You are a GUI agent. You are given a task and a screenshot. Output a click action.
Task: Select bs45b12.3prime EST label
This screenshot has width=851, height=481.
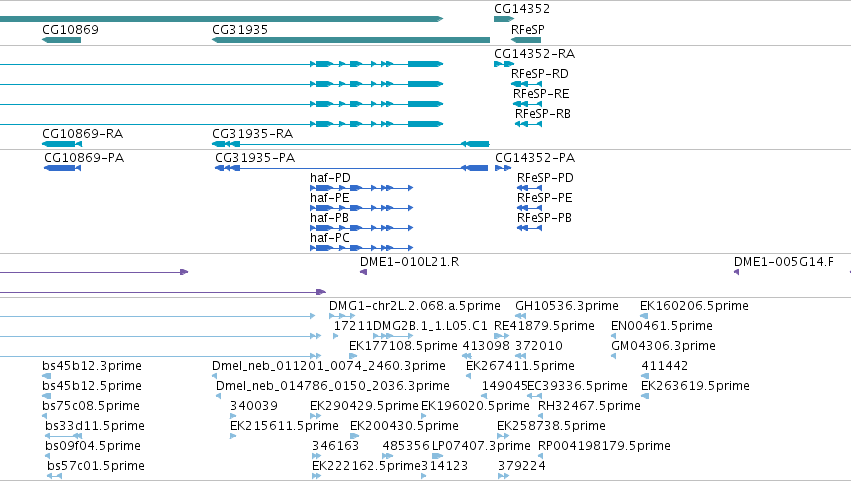point(92,366)
